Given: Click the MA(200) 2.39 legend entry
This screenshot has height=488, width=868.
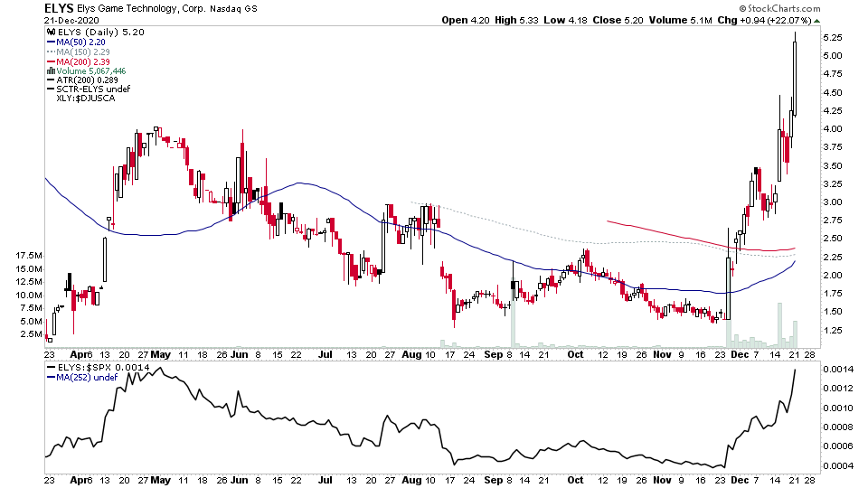Looking at the screenshot, I should coord(83,62).
